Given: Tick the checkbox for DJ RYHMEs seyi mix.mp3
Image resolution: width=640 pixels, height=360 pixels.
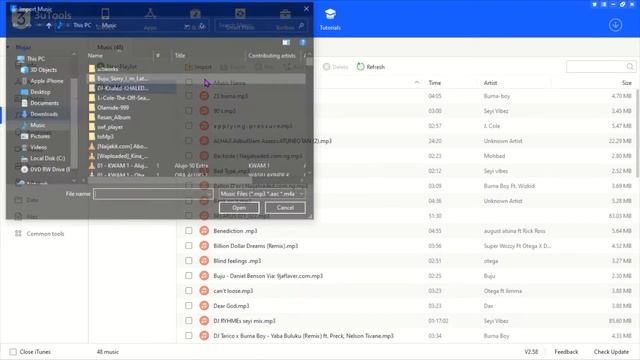Looking at the screenshot, I should pyautogui.click(x=189, y=320).
